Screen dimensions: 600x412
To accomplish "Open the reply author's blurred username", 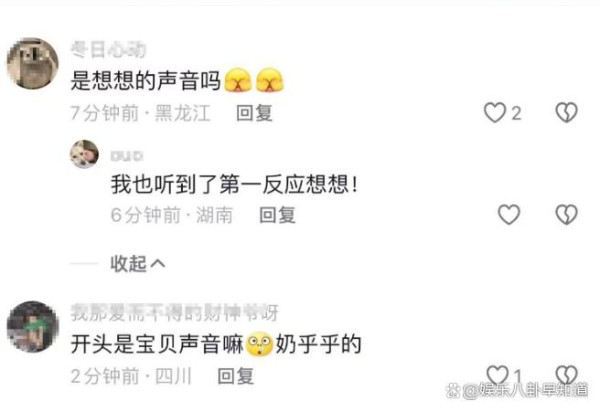I will [127, 156].
